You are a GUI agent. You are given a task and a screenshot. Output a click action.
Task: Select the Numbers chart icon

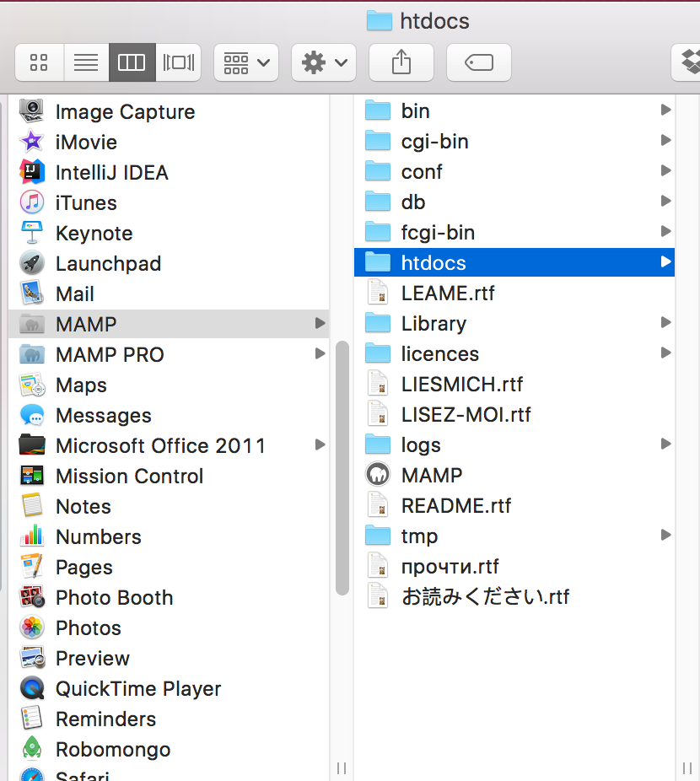coord(32,536)
